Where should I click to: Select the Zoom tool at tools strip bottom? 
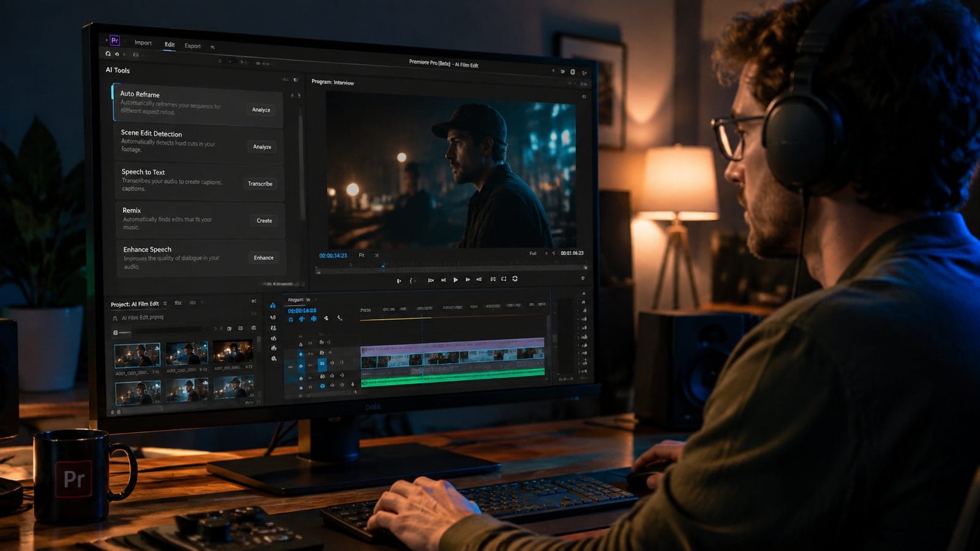point(274,359)
